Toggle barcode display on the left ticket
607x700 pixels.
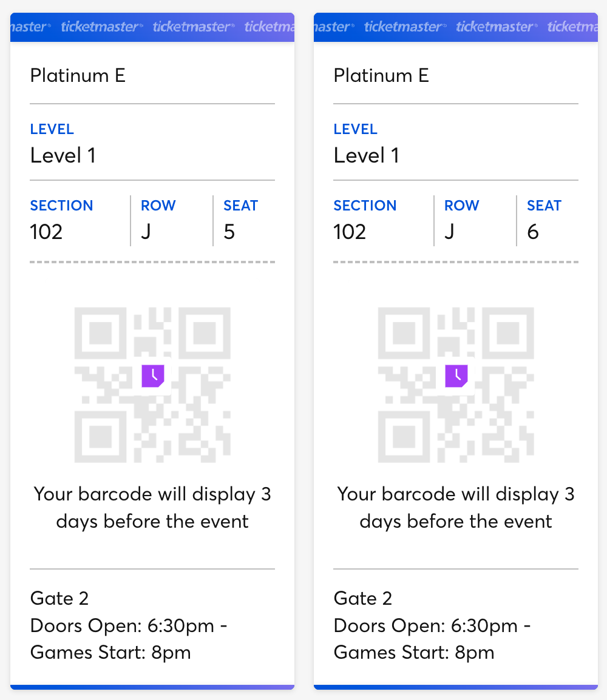(152, 383)
